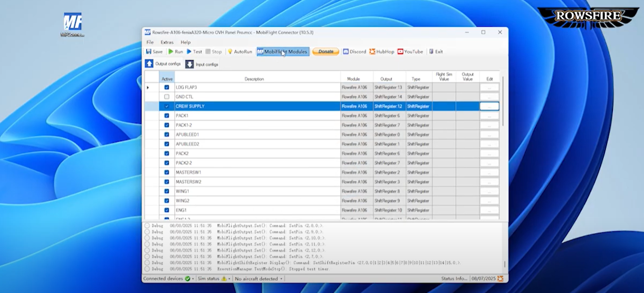Click the status bar update icon beside 08/07/2025
This screenshot has width=644, height=293.
pos(500,278)
